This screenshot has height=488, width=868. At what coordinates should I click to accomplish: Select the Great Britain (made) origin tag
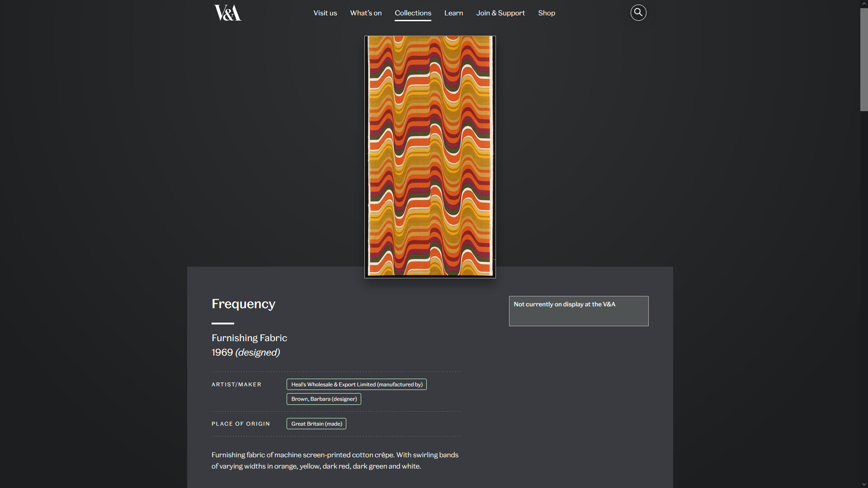(316, 423)
